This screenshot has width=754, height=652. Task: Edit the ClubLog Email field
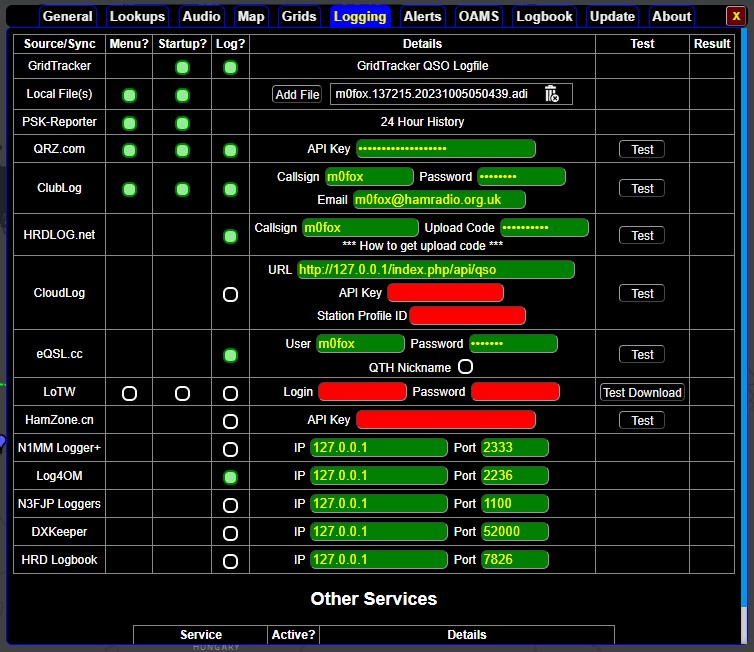coord(439,200)
